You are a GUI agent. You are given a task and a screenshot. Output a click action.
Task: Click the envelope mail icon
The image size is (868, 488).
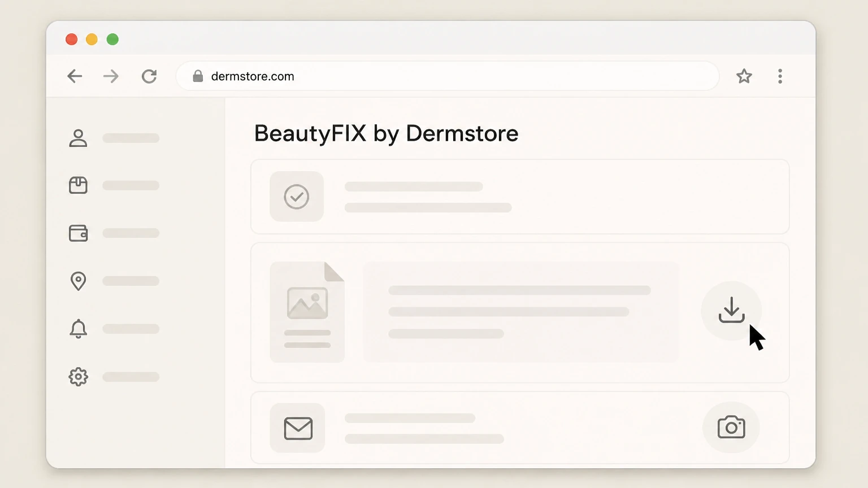298,428
